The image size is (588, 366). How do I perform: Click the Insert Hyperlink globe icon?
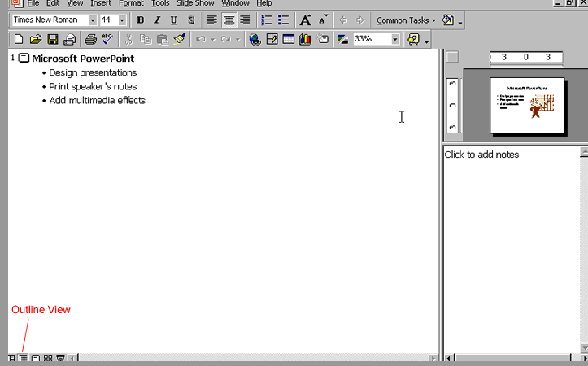[x=255, y=39]
